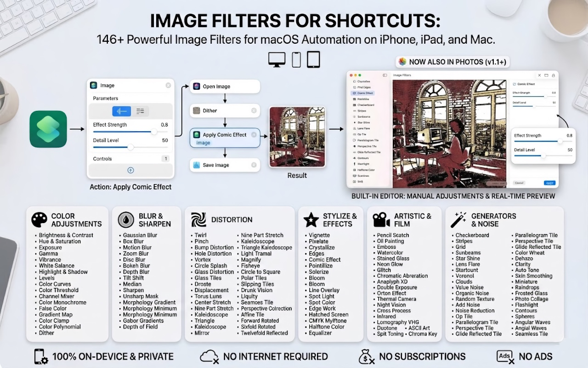Click Oil Painting in the Artistic & Film list
Screen dimensions: 588x368
390,241
